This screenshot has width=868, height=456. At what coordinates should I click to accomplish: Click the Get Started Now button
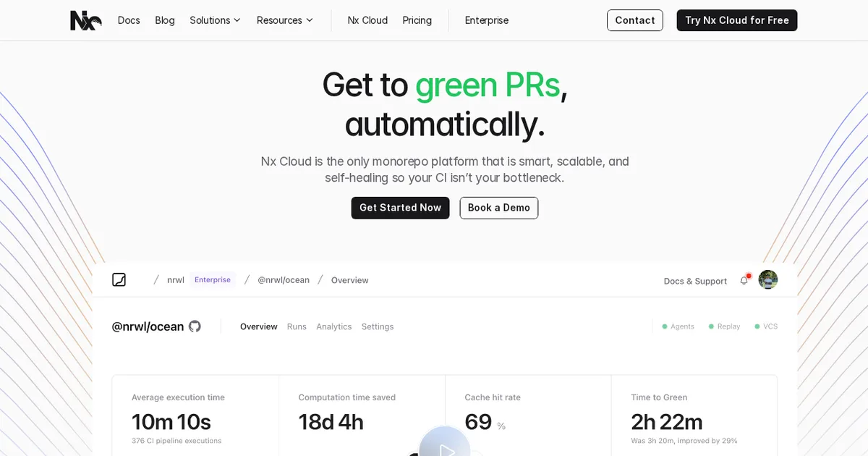click(400, 208)
